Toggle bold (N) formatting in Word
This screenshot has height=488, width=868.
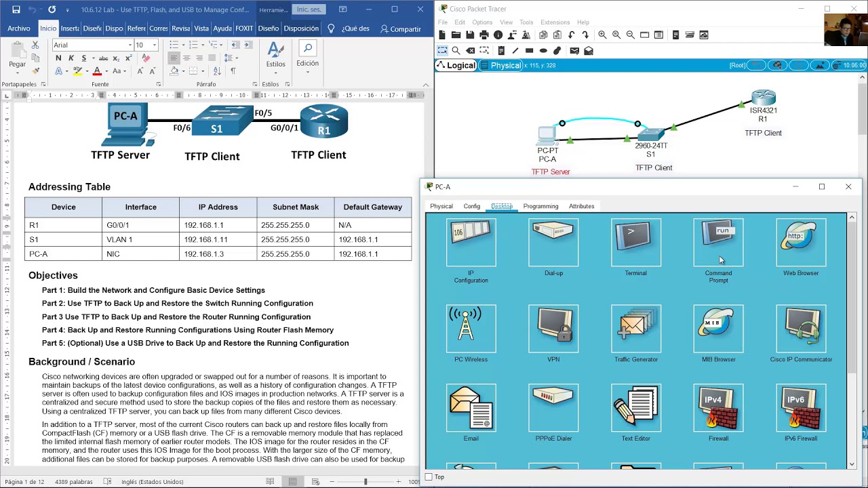(58, 58)
